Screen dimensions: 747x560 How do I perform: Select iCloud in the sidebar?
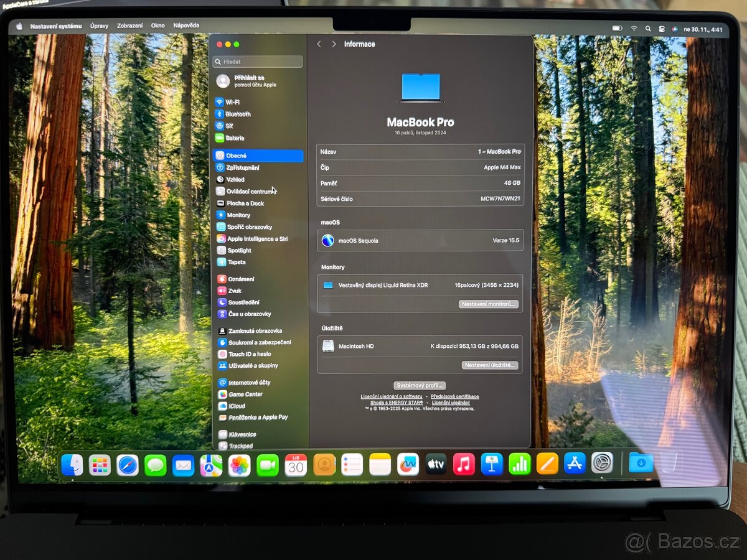coord(236,406)
